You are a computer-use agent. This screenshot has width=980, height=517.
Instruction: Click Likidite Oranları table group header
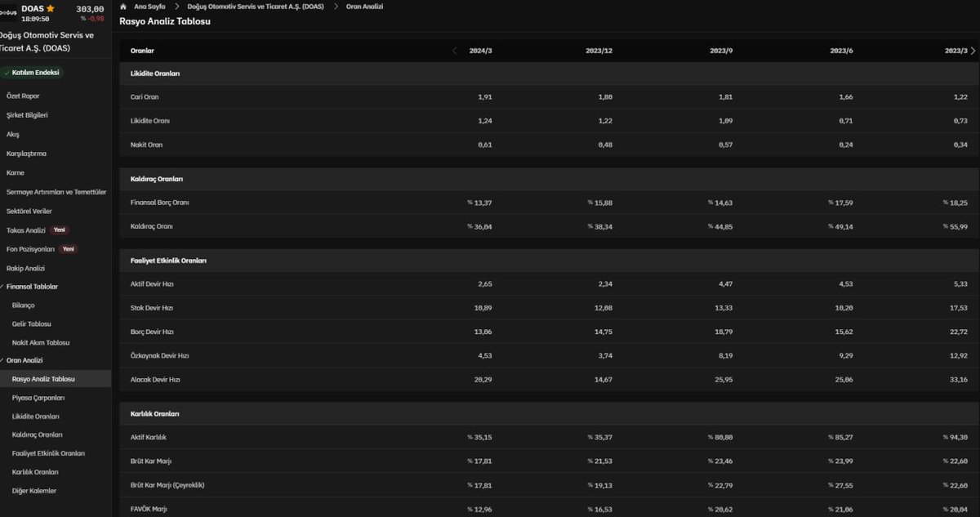(x=155, y=74)
